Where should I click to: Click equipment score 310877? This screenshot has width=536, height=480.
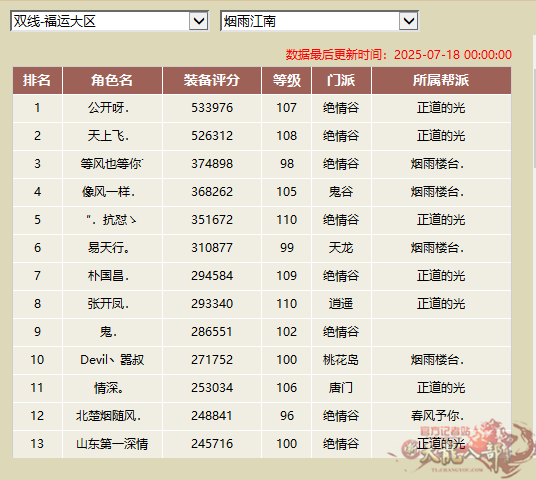click(x=212, y=248)
